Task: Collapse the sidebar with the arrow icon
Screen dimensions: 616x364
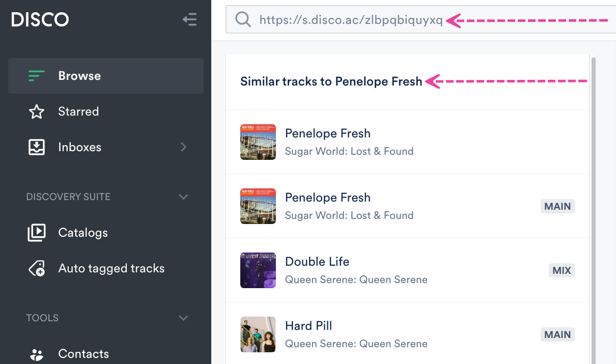Action: 189,20
